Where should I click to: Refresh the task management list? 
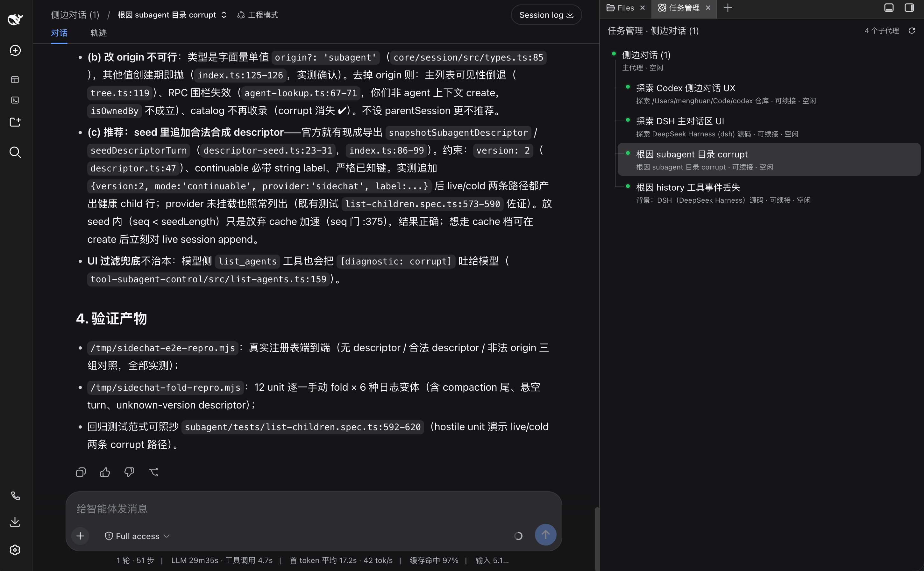pos(912,31)
